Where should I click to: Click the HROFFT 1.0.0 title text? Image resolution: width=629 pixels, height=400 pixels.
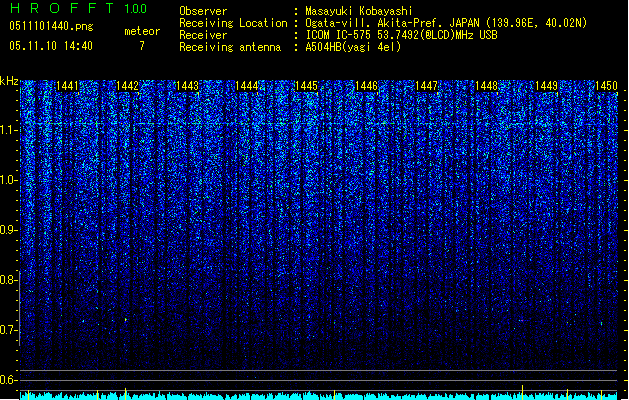(x=78, y=8)
